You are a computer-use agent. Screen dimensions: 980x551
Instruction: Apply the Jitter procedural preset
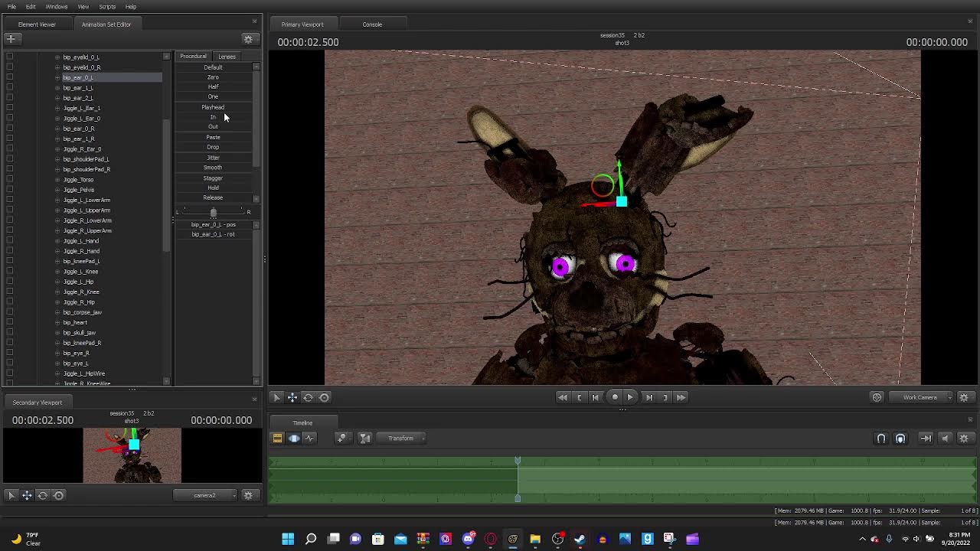click(213, 158)
